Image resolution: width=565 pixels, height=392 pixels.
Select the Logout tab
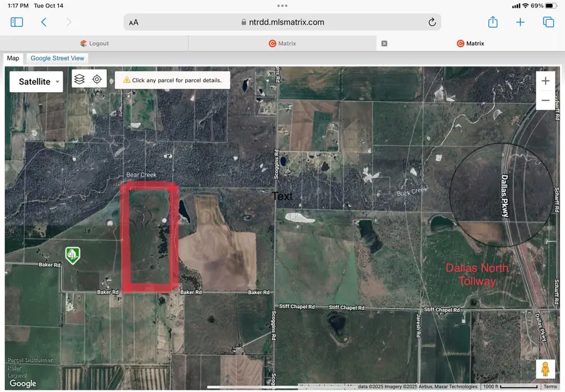(94, 43)
